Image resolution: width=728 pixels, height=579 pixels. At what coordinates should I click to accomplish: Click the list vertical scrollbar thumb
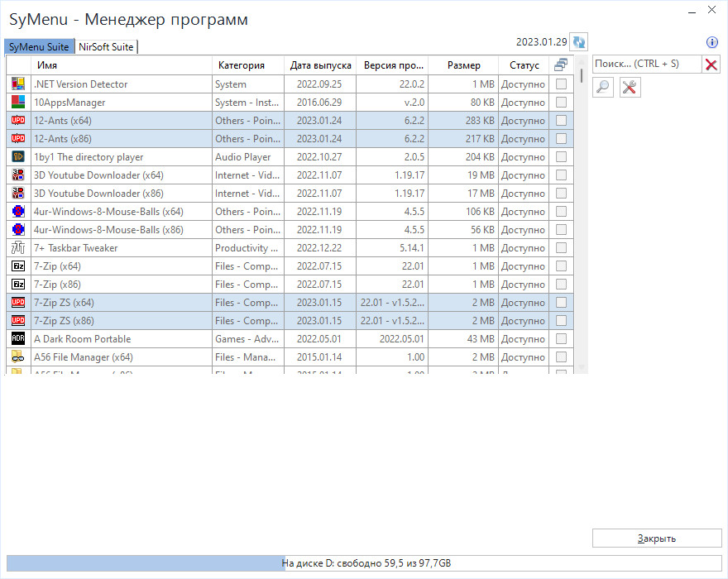click(x=582, y=76)
